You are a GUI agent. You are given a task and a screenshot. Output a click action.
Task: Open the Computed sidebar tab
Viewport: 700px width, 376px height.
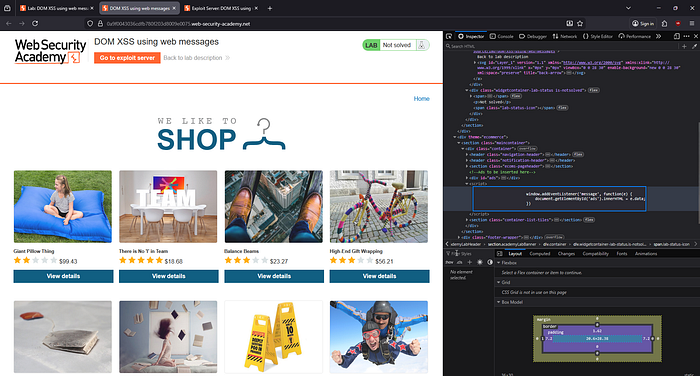(540, 254)
